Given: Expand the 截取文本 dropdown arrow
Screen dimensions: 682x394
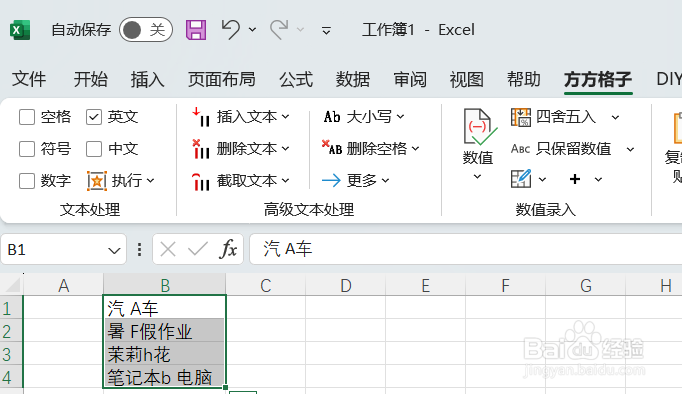Looking at the screenshot, I should [285, 180].
